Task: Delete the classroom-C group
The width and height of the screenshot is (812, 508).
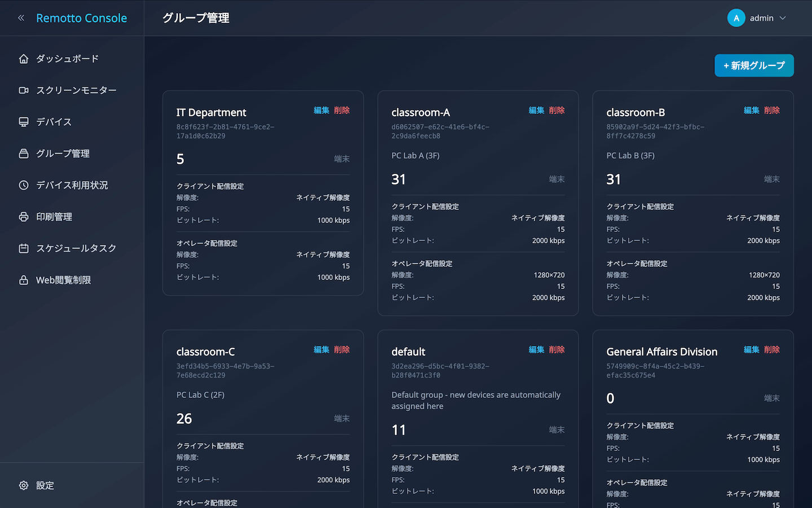Action: 342,349
